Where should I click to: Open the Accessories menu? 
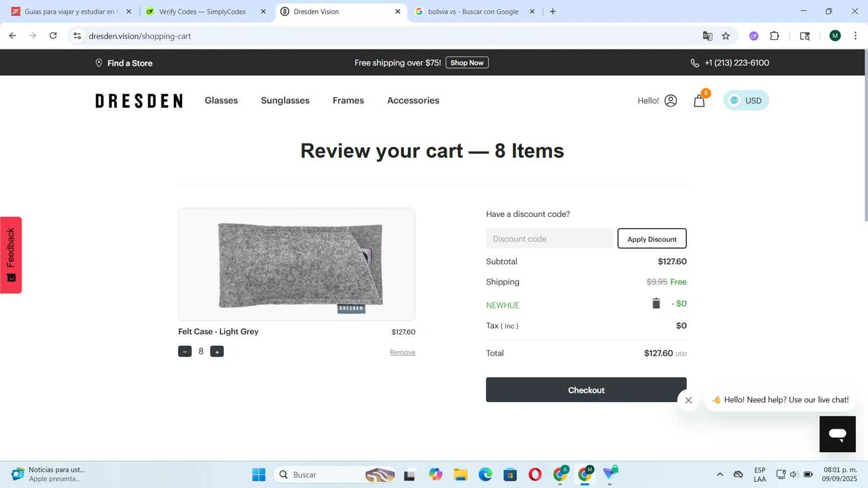pos(413,101)
